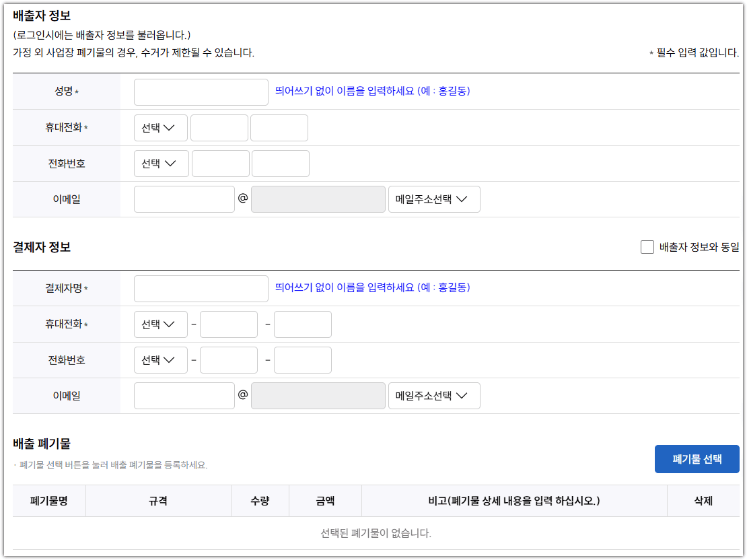Select the 수량 column header
This screenshot has width=747, height=560.
click(260, 500)
